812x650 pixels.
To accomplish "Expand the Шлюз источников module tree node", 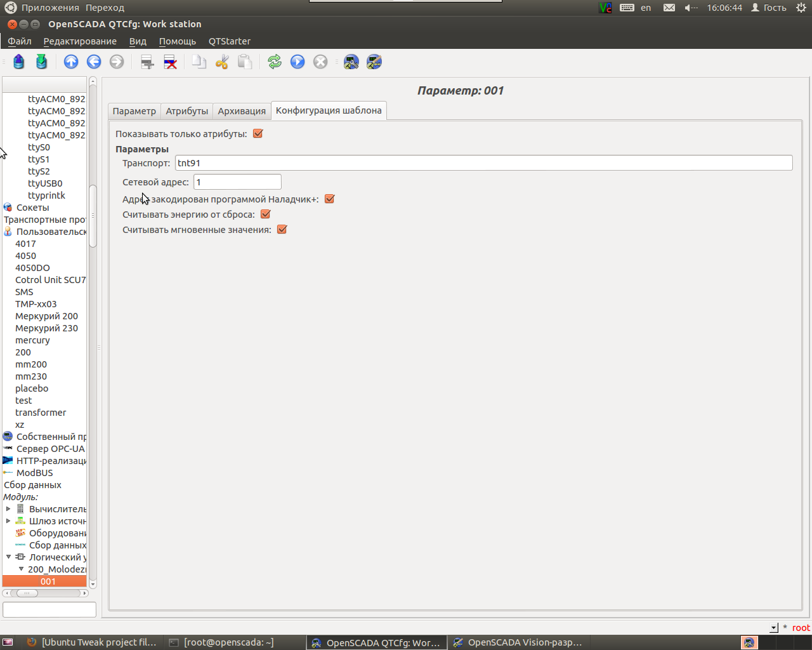I will pos(8,521).
